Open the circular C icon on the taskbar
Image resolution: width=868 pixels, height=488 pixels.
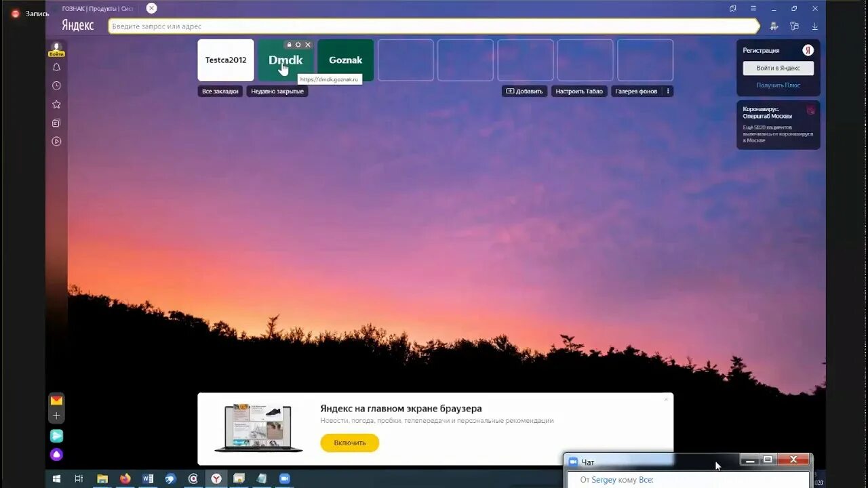click(x=193, y=479)
